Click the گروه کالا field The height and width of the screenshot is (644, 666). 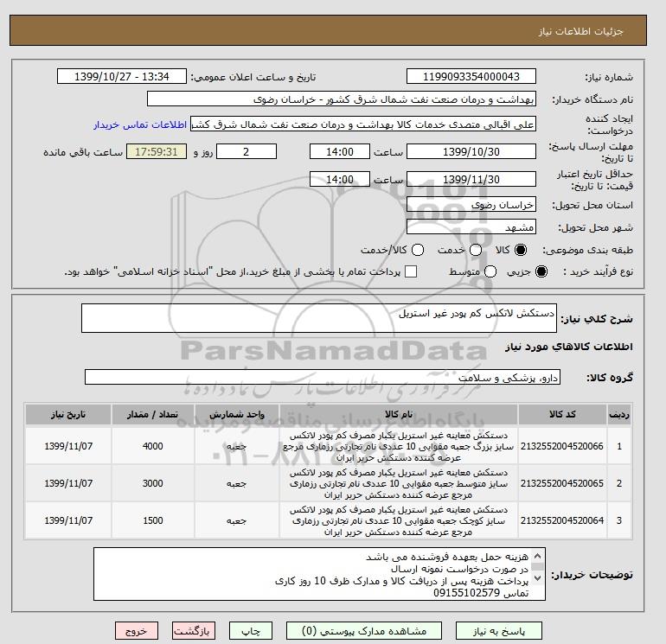(323, 377)
